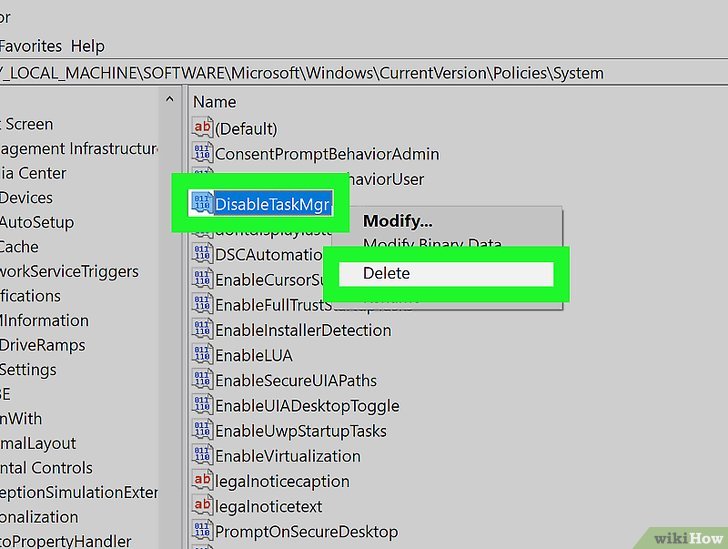Choose Modify... in the context menu
Viewport: 728px width, 549px height.
tap(397, 221)
